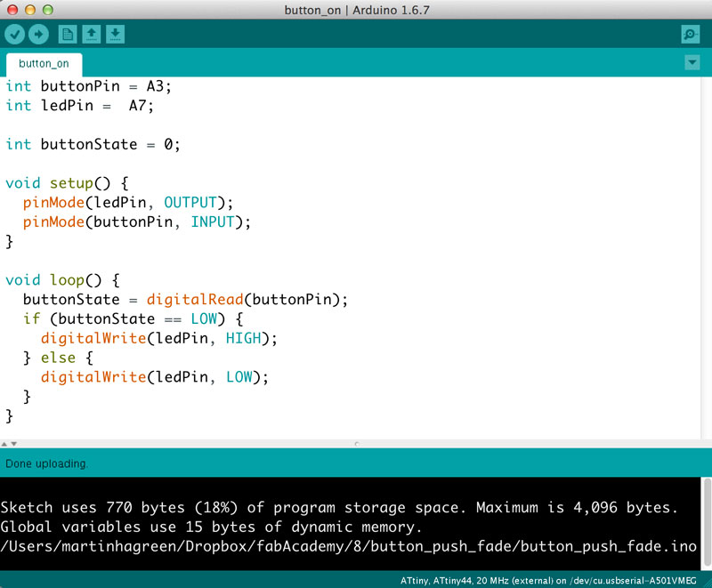Click the 'int ledPin = A7;' line
Image resolution: width=712 pixels, height=588 pixels.
tap(80, 106)
